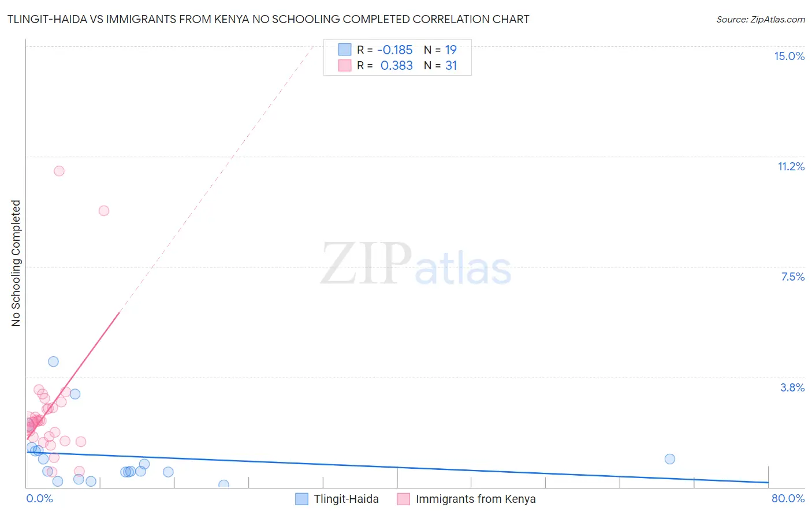
Task: Click the blue point at the bottom axis
Action: point(224,485)
